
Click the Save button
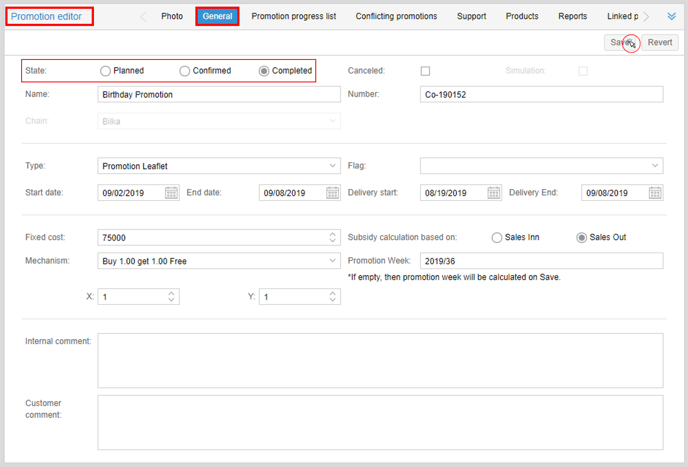click(x=621, y=43)
